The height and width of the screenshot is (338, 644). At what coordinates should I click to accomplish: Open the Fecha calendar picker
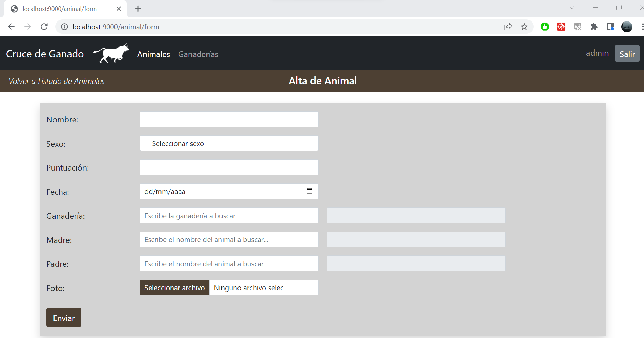click(309, 191)
